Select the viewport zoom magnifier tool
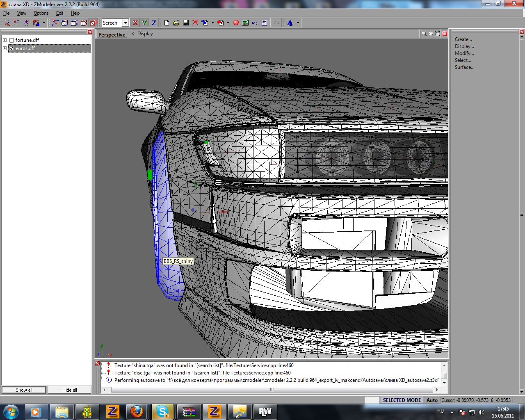 tap(424, 34)
